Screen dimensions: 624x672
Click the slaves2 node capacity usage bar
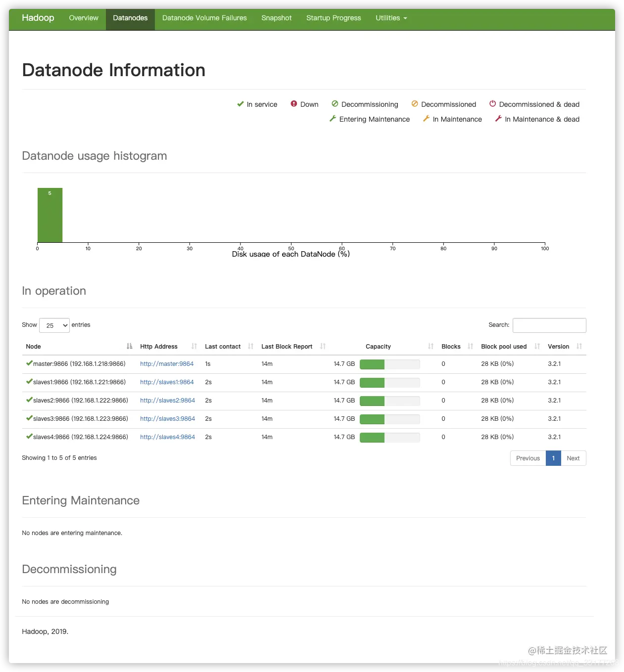tap(390, 401)
